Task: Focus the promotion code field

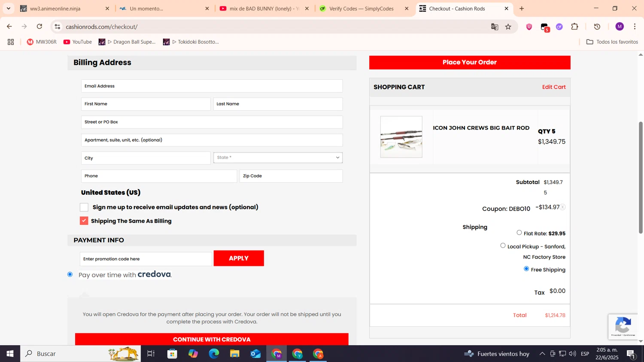Action: tap(146, 259)
